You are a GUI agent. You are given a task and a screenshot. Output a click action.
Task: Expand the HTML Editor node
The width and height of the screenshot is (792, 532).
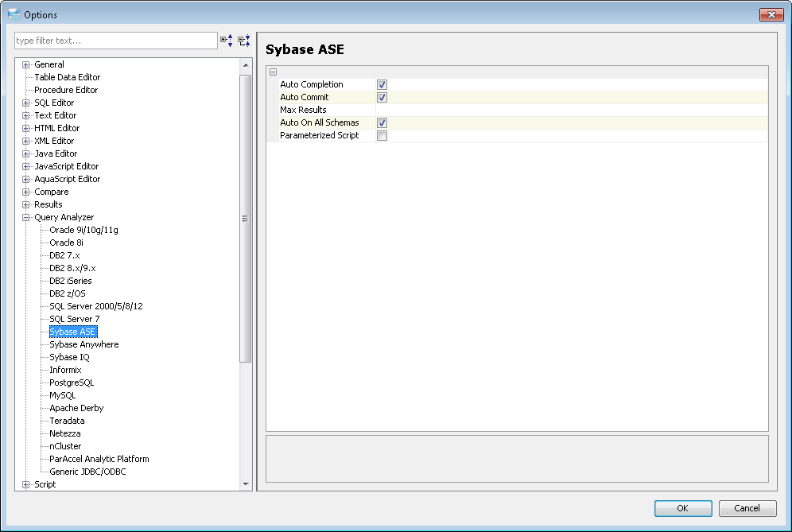(25, 128)
